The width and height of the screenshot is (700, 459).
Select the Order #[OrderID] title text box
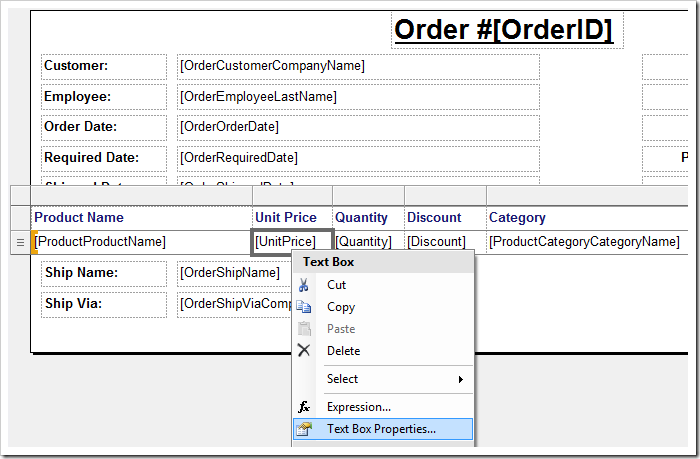tap(507, 30)
